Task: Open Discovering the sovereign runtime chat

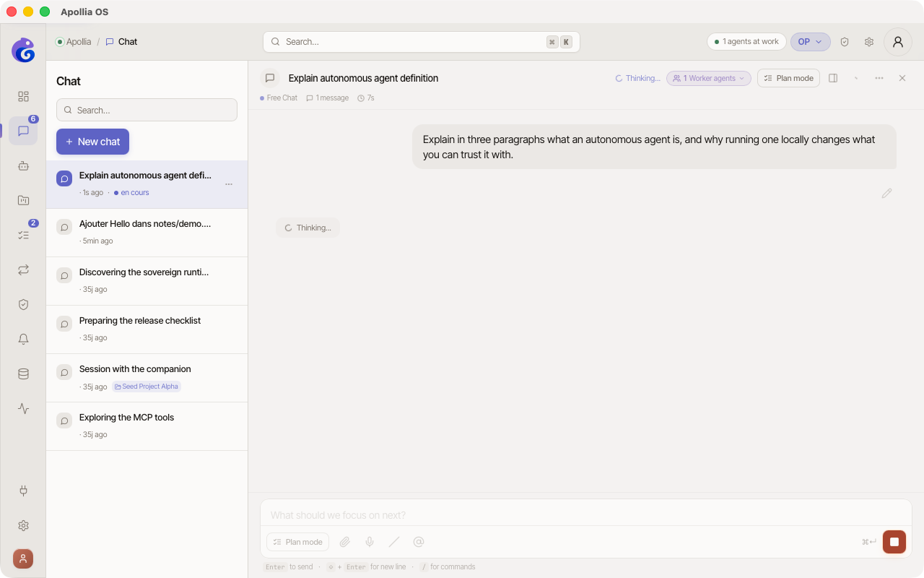Action: point(147,281)
